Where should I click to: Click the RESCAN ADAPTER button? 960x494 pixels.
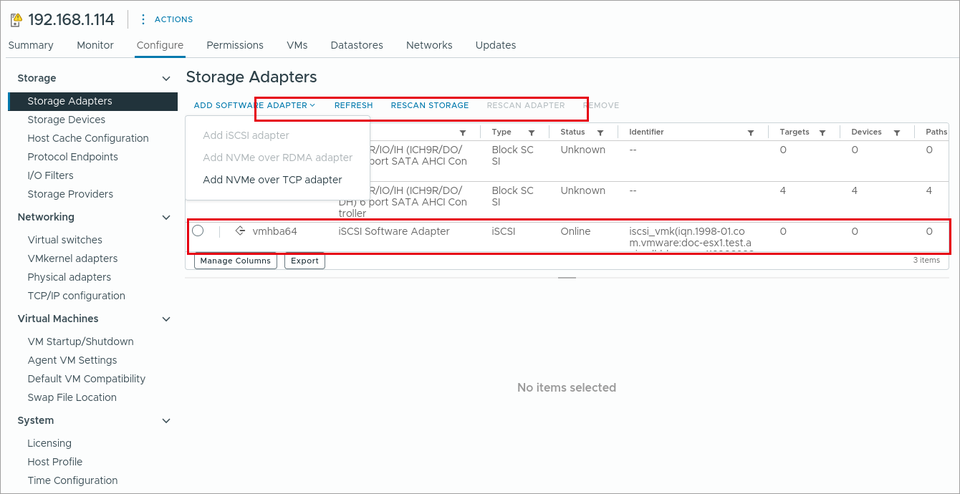click(526, 105)
